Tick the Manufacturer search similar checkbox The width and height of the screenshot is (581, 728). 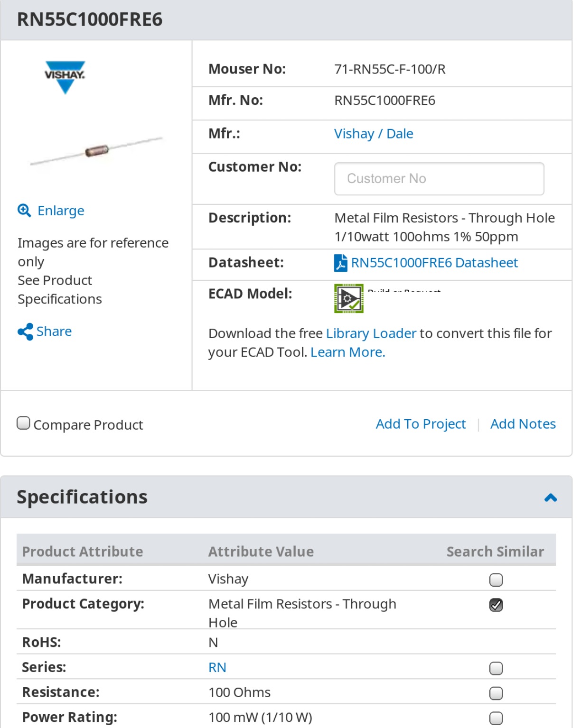point(496,580)
